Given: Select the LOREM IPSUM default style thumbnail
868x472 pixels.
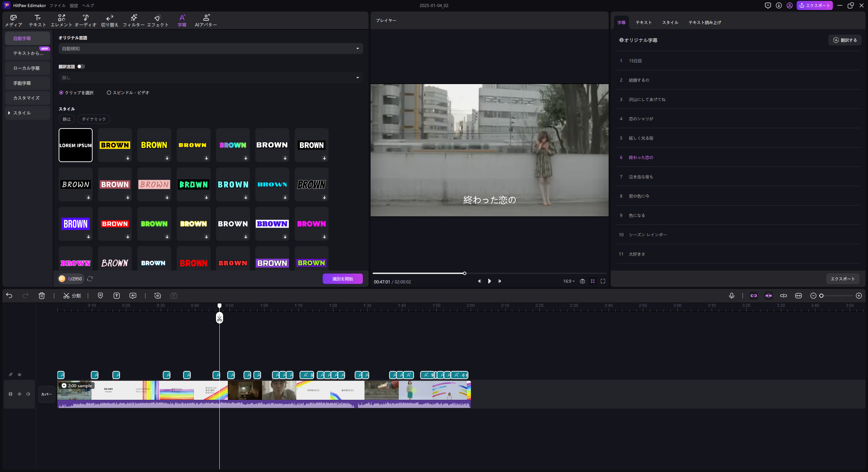Looking at the screenshot, I should point(76,145).
